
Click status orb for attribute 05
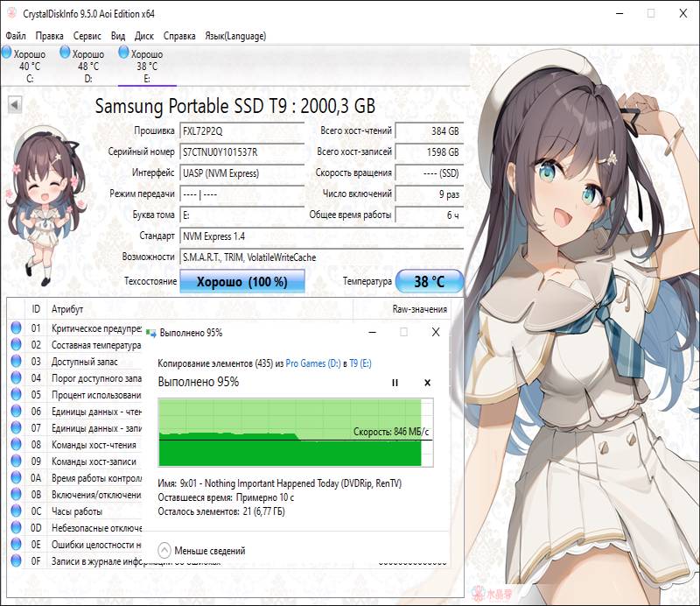point(16,395)
